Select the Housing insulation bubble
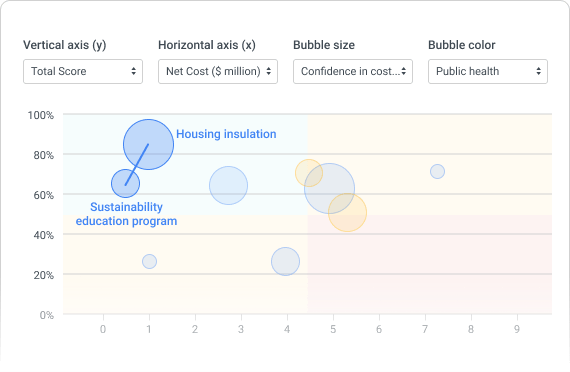The image size is (570, 372). point(148,144)
